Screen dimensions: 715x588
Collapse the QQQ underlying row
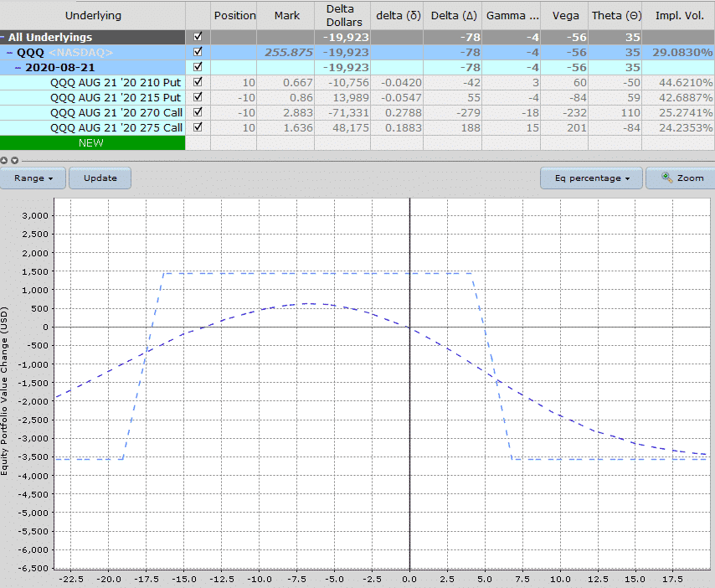[x=9, y=53]
